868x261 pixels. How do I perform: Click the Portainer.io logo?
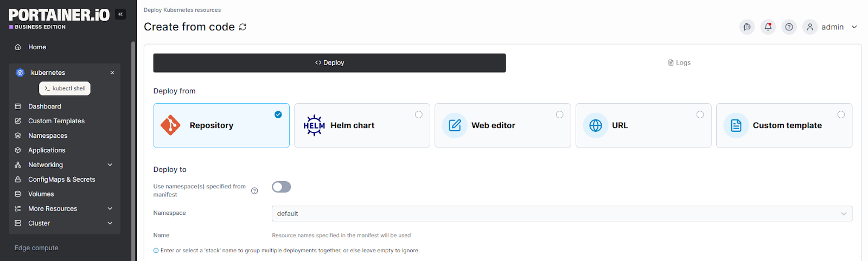pos(59,18)
